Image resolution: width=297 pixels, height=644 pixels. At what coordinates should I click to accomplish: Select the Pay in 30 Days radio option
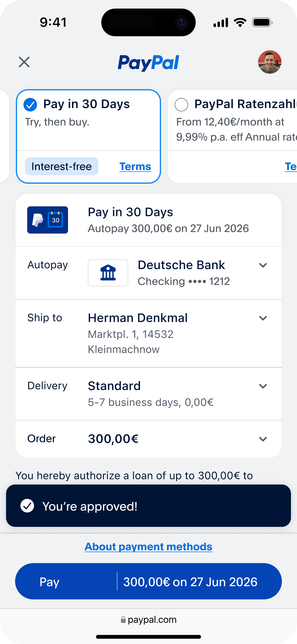point(30,104)
